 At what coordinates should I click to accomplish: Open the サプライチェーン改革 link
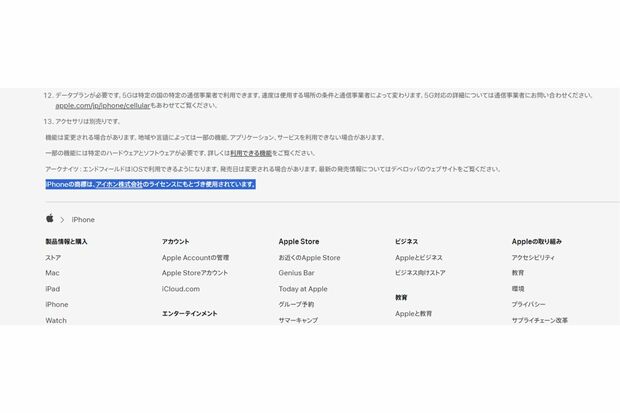(x=540, y=320)
